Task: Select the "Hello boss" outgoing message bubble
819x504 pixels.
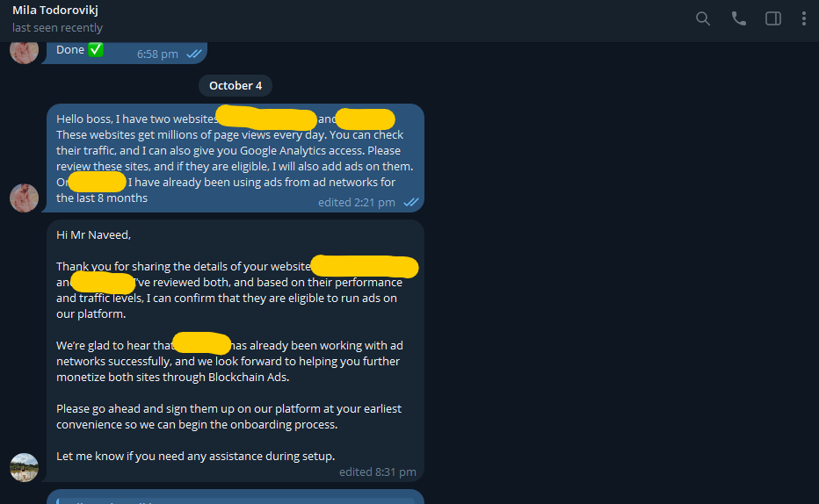Action: tap(235, 158)
